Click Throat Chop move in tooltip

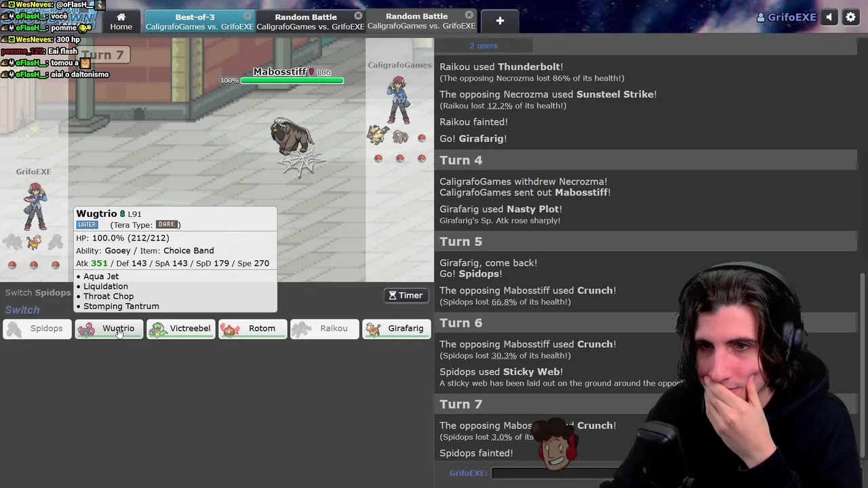pos(108,296)
